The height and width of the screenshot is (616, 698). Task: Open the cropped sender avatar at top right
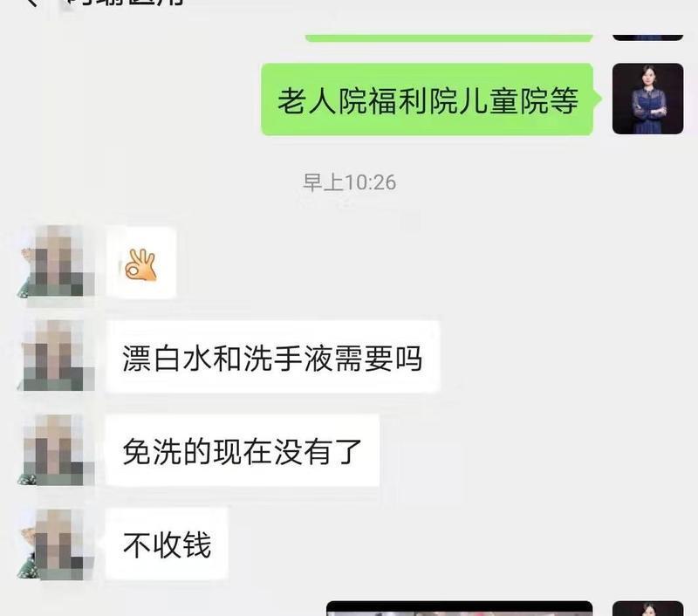[x=647, y=37]
